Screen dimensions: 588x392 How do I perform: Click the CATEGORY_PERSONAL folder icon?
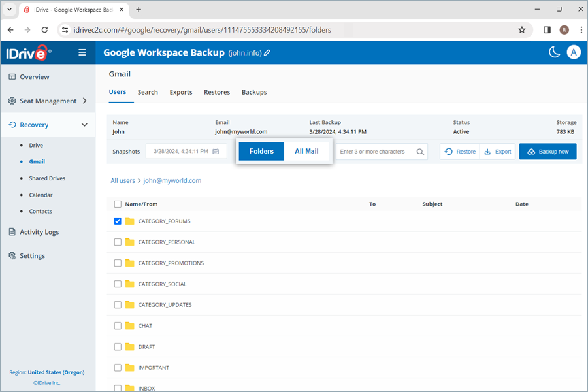[x=130, y=242]
